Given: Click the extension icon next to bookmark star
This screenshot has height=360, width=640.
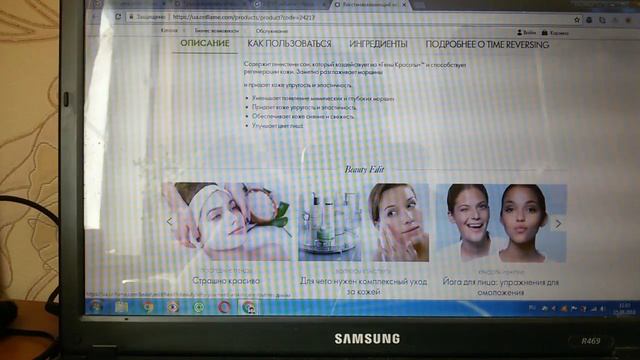Looking at the screenshot, I should pyautogui.click(x=589, y=20).
